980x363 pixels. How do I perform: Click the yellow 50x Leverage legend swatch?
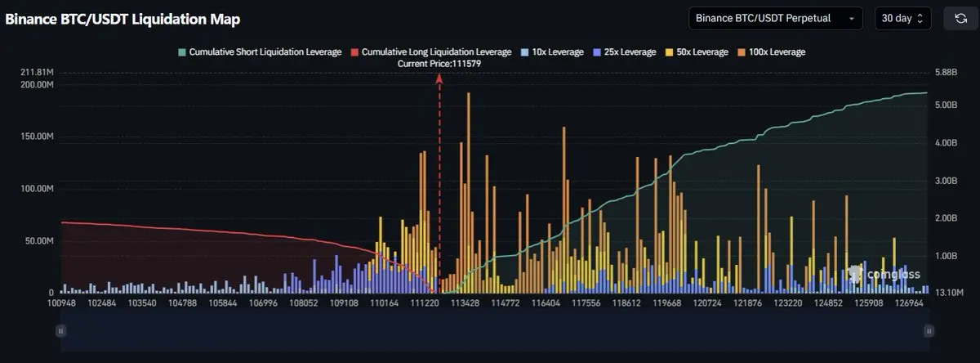point(668,52)
